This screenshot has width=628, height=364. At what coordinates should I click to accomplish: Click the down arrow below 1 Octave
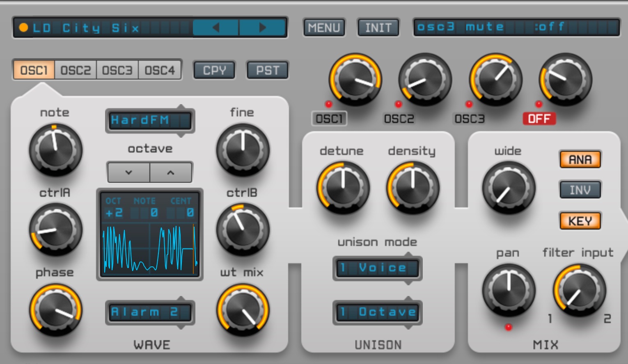coord(408,327)
